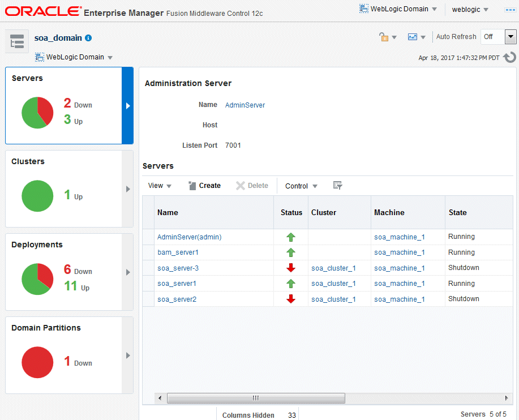The width and height of the screenshot is (519, 420).
Task: Open the Control menu
Action: point(301,186)
